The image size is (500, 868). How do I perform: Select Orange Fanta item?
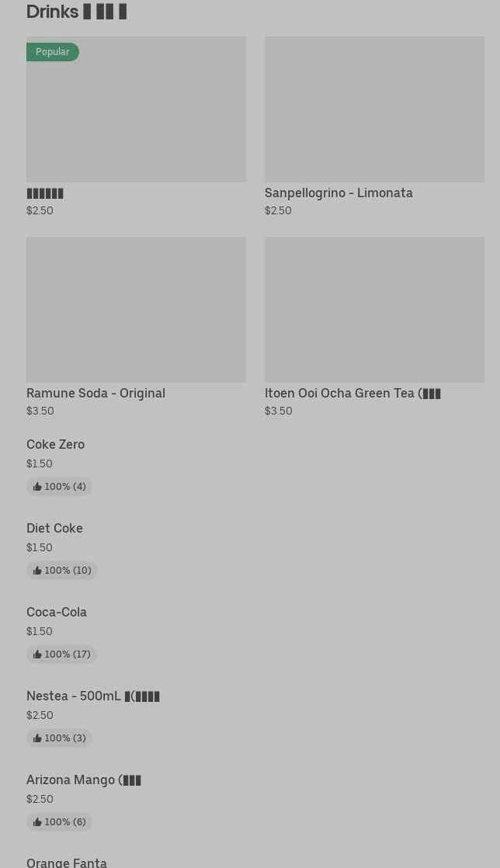click(67, 862)
